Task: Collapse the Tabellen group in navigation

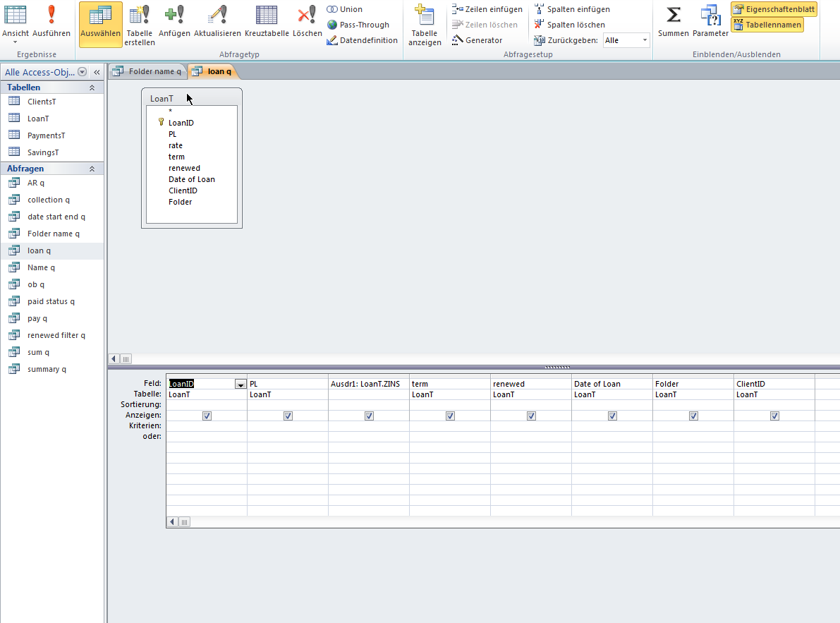Action: click(x=92, y=87)
